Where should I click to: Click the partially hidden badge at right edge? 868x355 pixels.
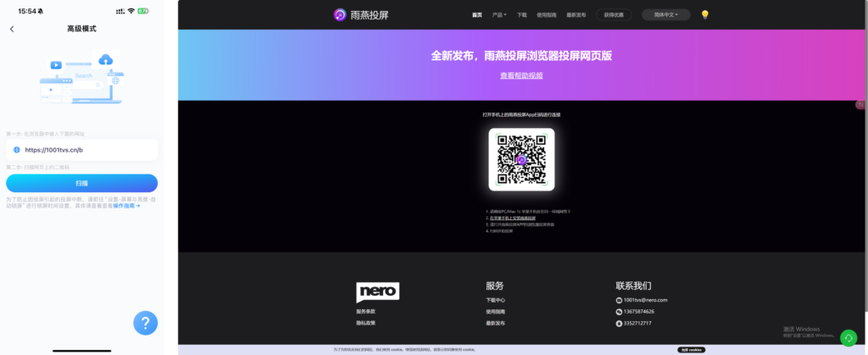click(862, 104)
